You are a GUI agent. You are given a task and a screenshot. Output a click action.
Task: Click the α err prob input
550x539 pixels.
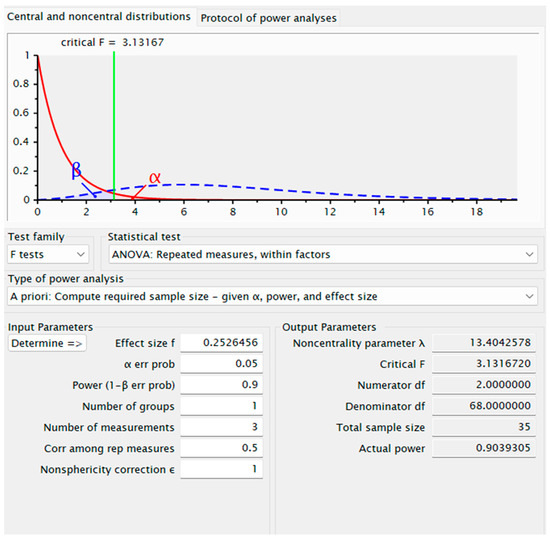(221, 364)
